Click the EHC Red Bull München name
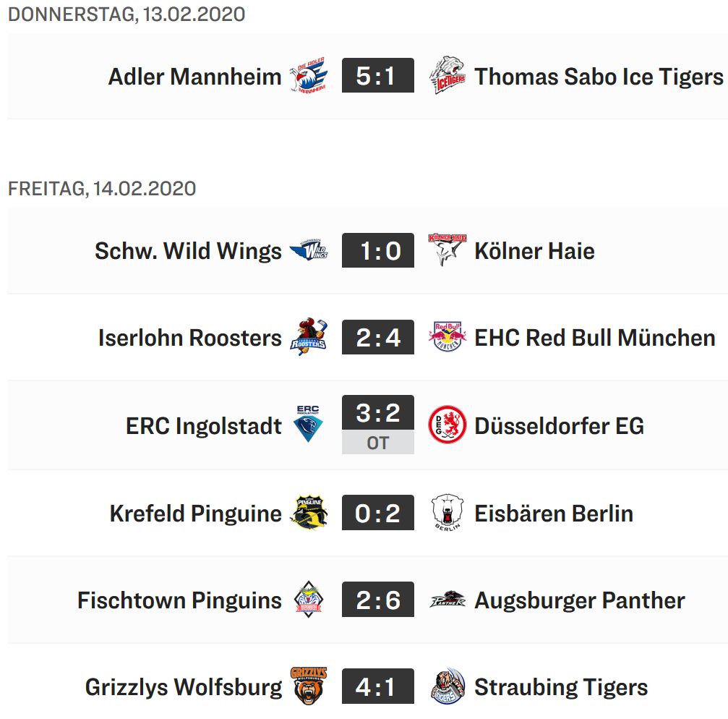 595,338
